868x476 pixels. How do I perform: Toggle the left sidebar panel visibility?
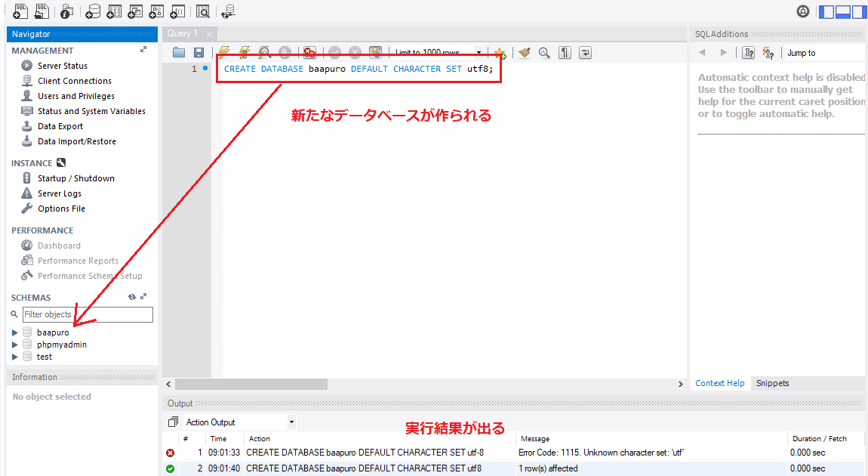(x=826, y=11)
